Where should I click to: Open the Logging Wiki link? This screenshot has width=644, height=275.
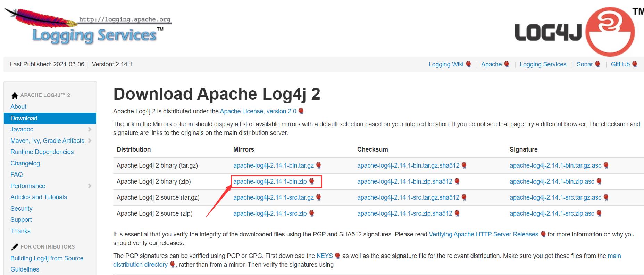(x=446, y=64)
